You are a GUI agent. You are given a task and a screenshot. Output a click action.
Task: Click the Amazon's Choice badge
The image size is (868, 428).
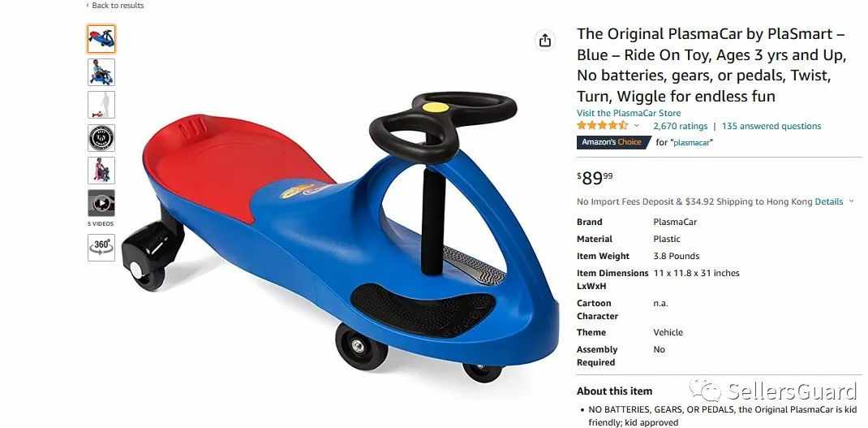(613, 142)
